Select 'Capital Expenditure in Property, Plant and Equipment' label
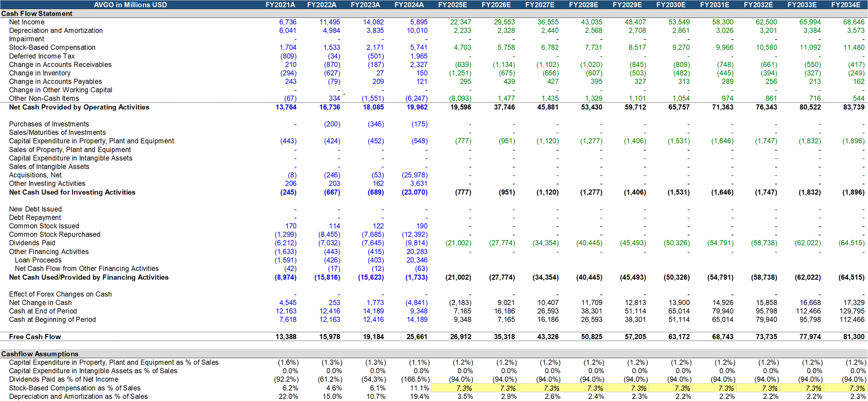The width and height of the screenshot is (868, 401). click(91, 141)
